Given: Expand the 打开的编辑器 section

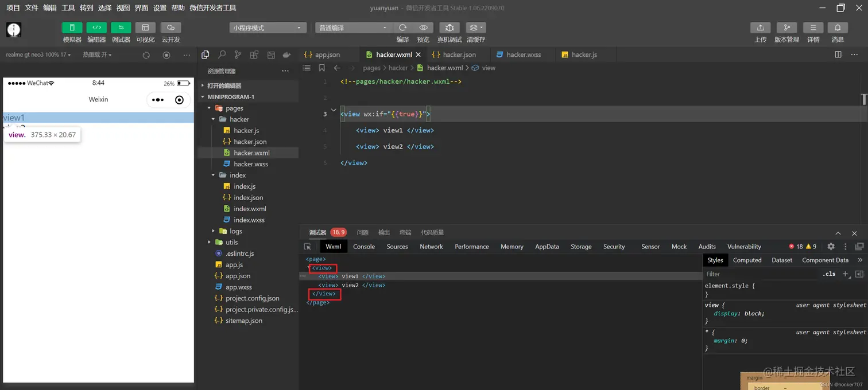Looking at the screenshot, I should (248, 85).
